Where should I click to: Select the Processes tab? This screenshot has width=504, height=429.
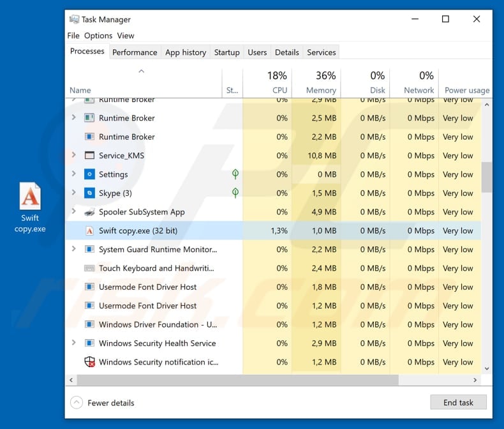(x=87, y=52)
